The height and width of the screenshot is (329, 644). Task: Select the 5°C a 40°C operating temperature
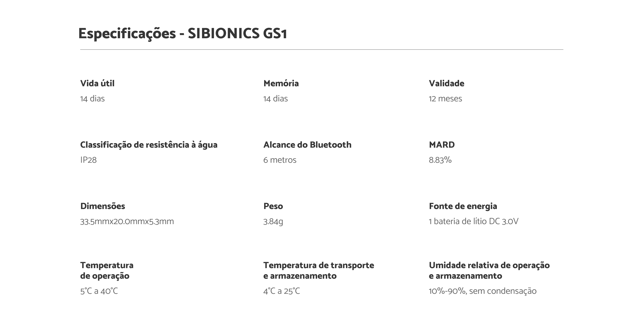click(x=99, y=291)
